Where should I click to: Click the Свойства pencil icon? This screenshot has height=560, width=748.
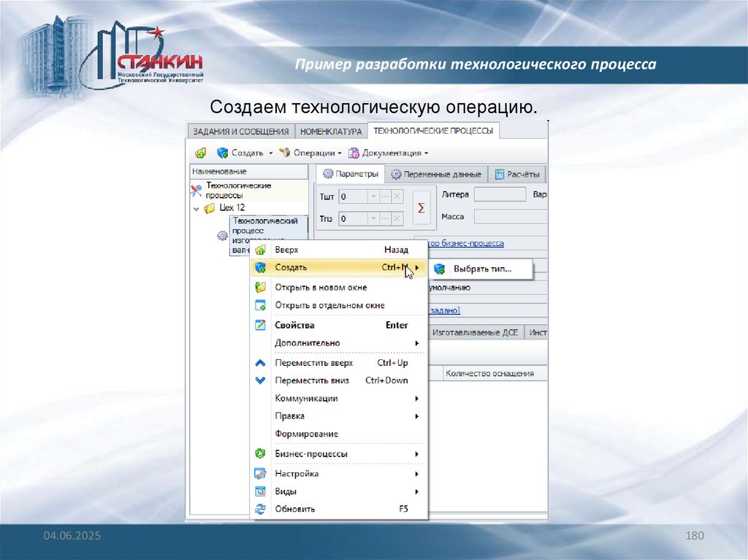261,325
